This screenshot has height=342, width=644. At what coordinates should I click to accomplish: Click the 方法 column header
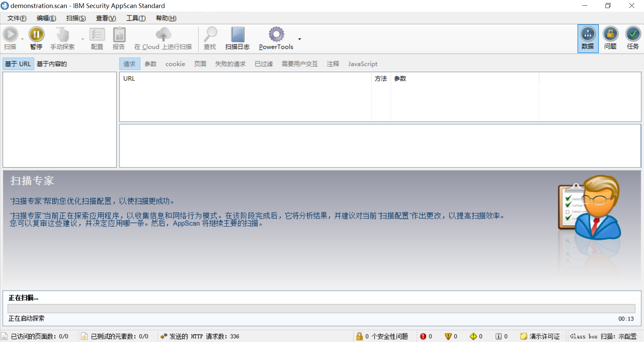coord(381,78)
